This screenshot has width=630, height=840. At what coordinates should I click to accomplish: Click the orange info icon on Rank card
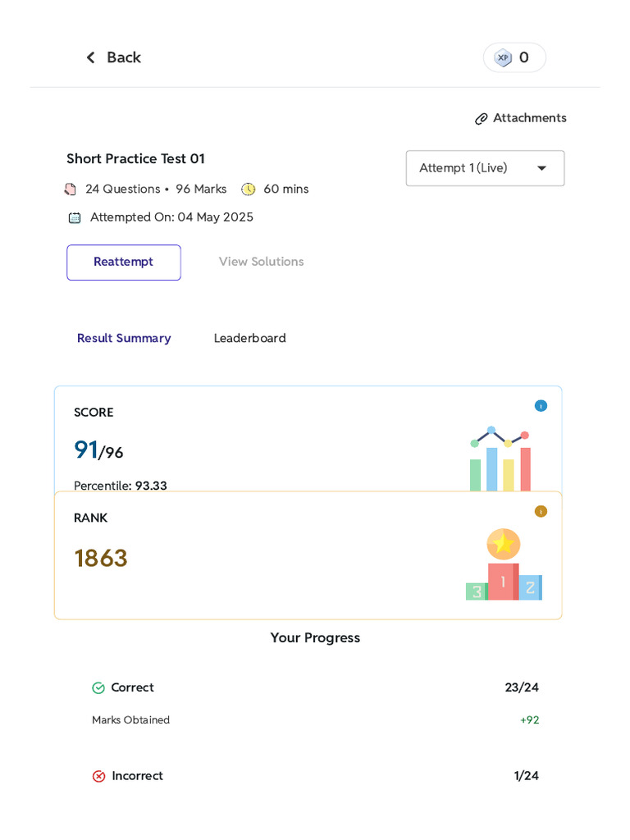point(541,512)
